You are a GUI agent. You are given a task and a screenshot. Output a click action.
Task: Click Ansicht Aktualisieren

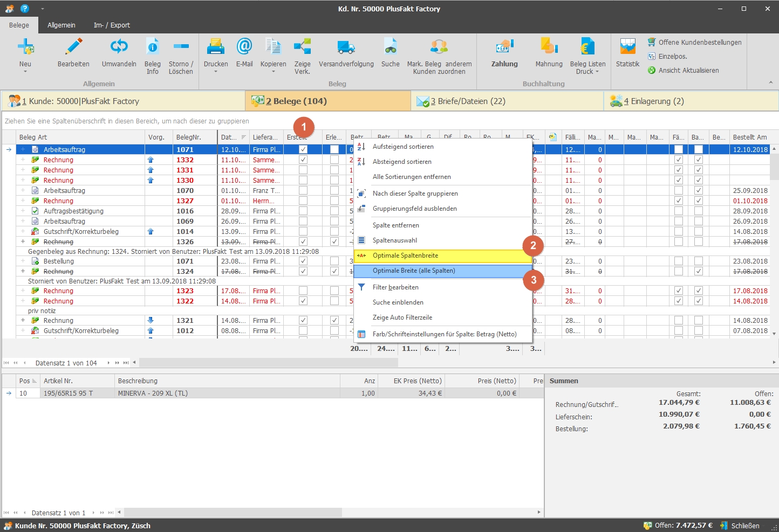point(683,70)
